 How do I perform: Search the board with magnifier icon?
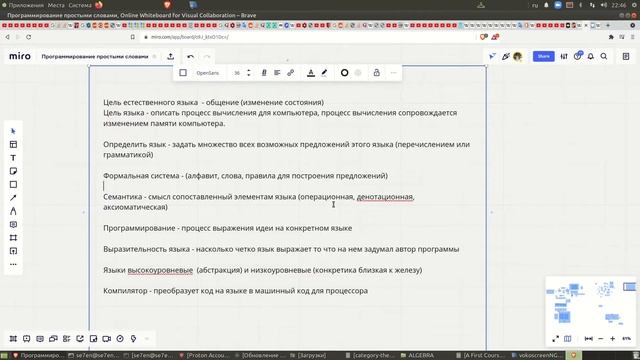[x=604, y=56]
